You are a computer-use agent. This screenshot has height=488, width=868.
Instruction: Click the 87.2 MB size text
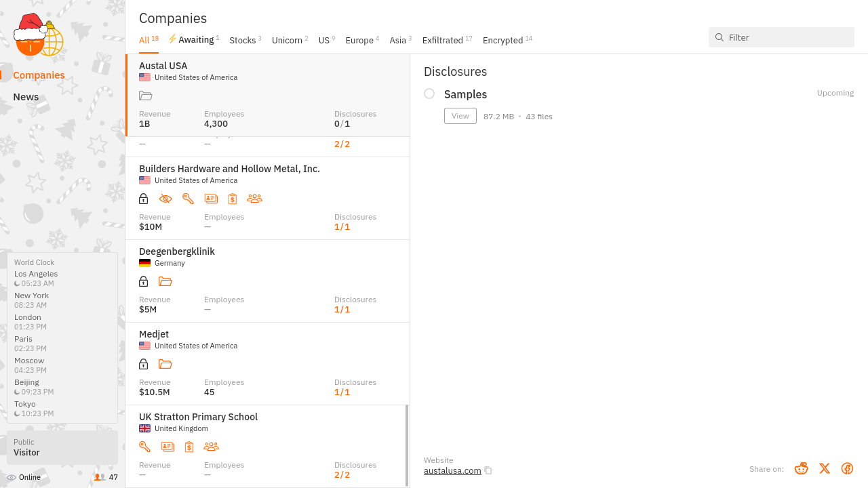[498, 117]
